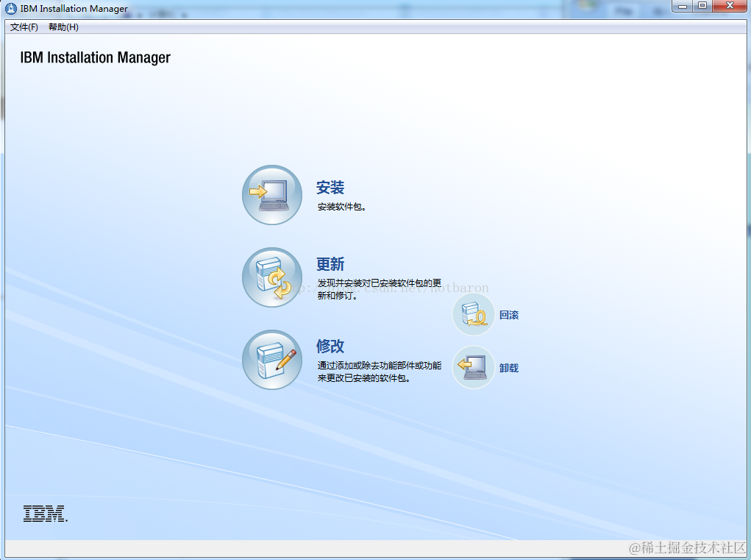Maximize the IBM Installation Manager window
The width and height of the screenshot is (751, 560).
click(702, 6)
